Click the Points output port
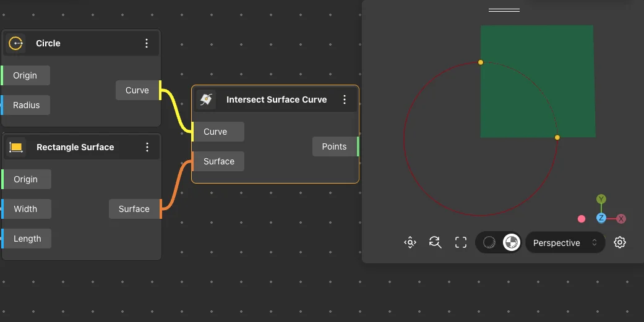The height and width of the screenshot is (322, 644). (x=357, y=146)
